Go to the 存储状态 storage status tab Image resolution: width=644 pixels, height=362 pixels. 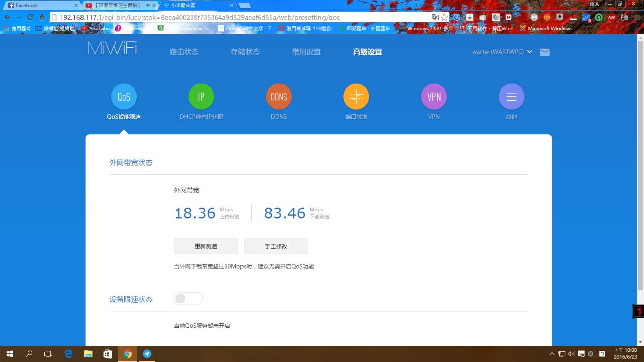pos(245,52)
